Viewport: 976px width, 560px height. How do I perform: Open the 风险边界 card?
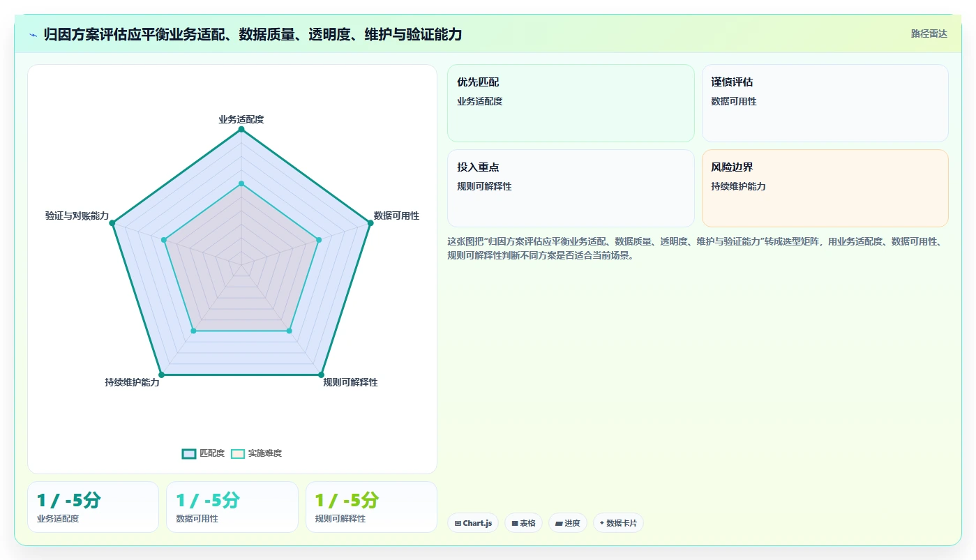coord(825,188)
